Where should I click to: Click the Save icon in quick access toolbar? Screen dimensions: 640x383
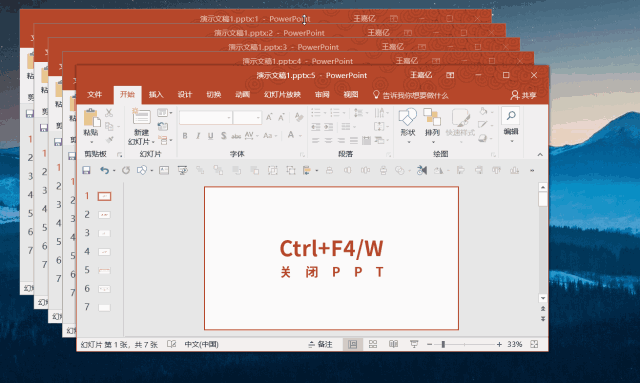click(x=86, y=170)
